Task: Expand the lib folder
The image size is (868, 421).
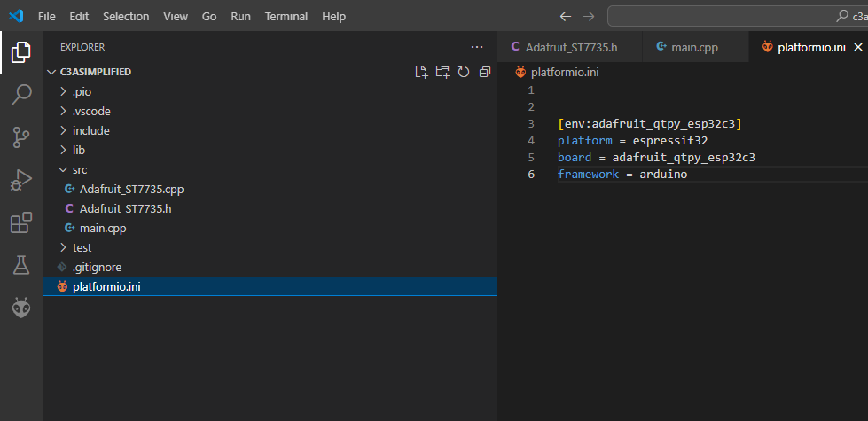Action: coord(78,150)
